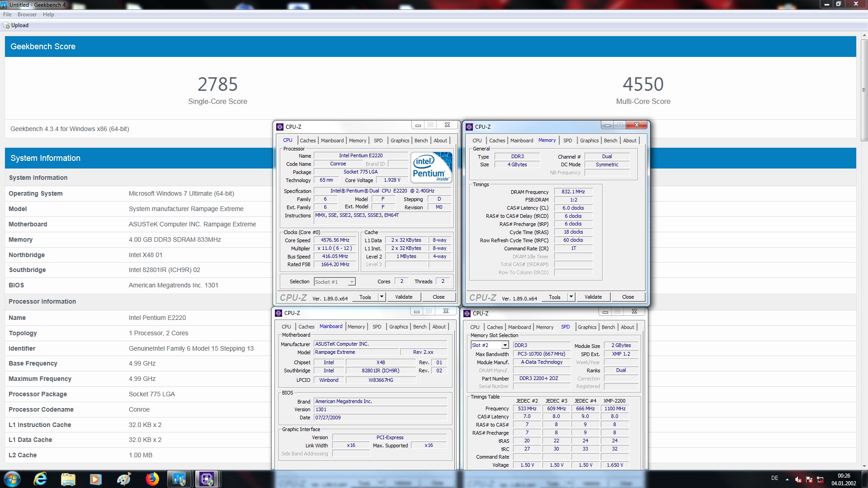Open Mainboard tab in SPD CPU-Z window
The width and height of the screenshot is (868, 488).
[x=519, y=327]
